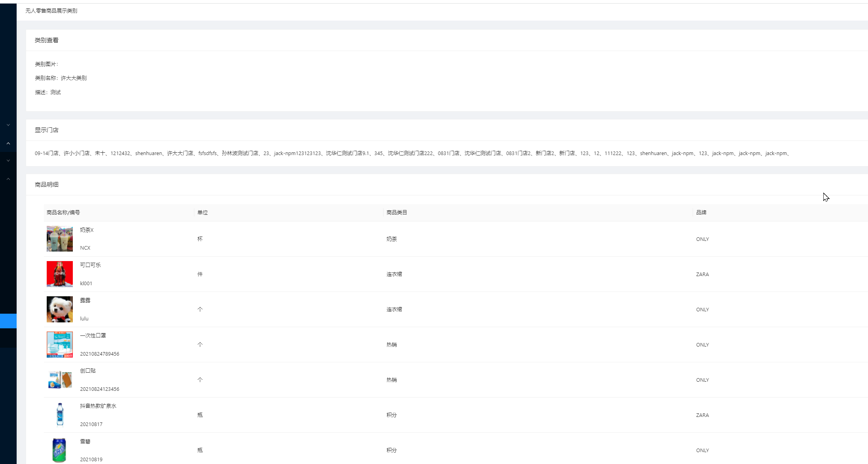The width and height of the screenshot is (868, 464).
Task: Click the 奶茶 category cell
Action: point(392,239)
